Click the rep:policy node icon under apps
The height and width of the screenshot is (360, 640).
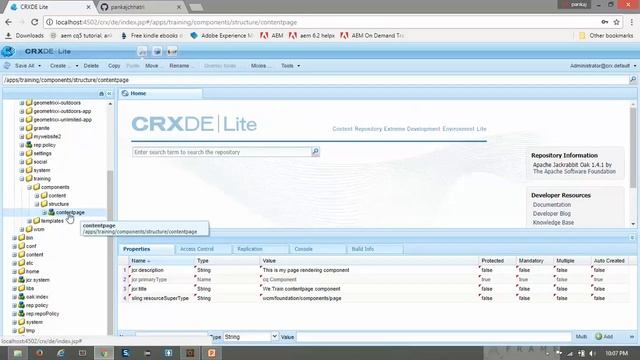[x=29, y=145]
